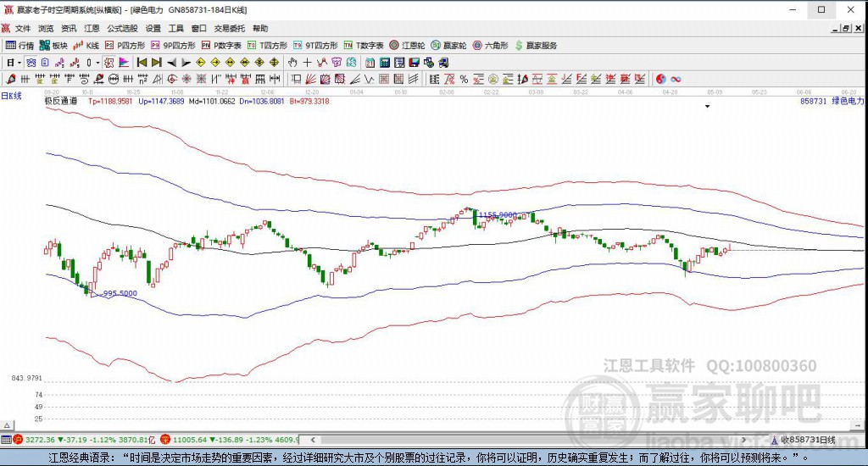
Task: Click the 11005.64 index quote
Action: 189,440
